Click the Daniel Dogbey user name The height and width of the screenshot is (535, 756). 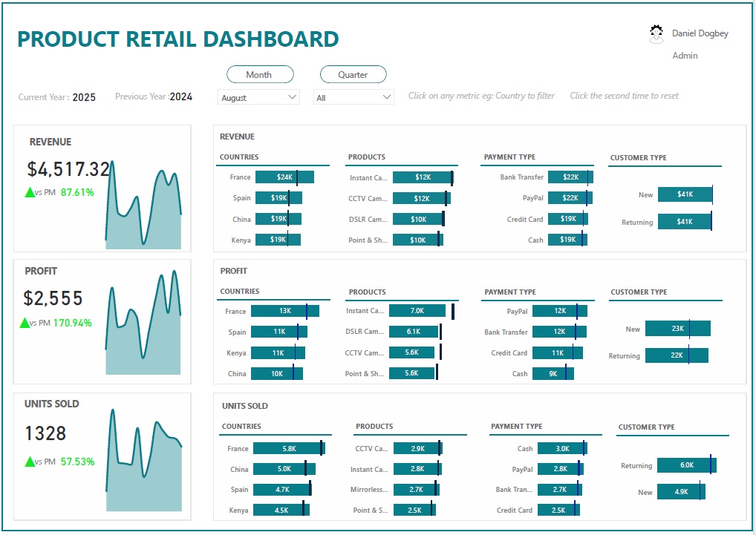click(700, 33)
